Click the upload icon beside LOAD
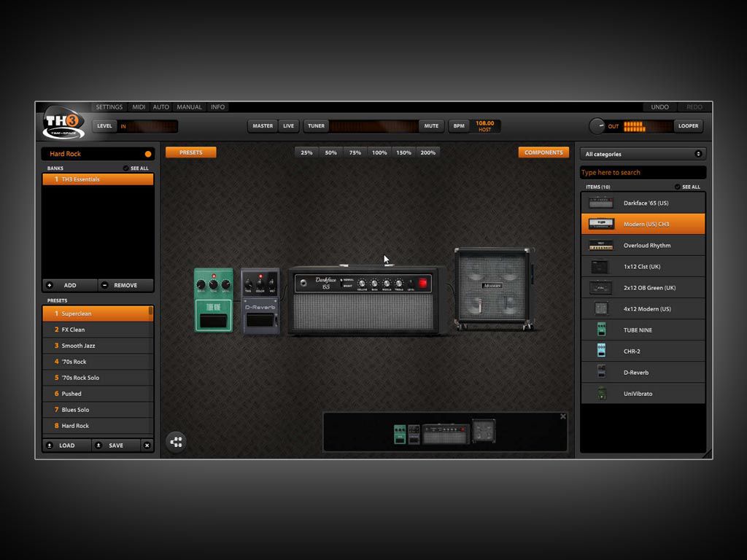 pyautogui.click(x=50, y=446)
